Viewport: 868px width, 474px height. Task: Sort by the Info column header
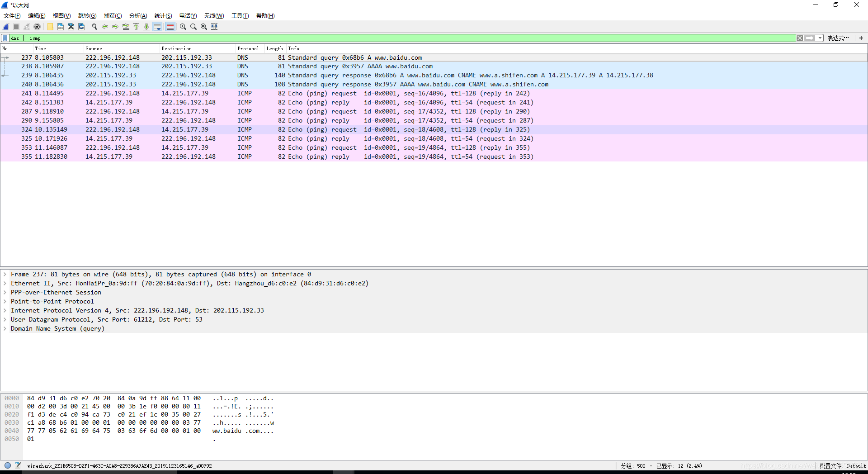click(576, 48)
